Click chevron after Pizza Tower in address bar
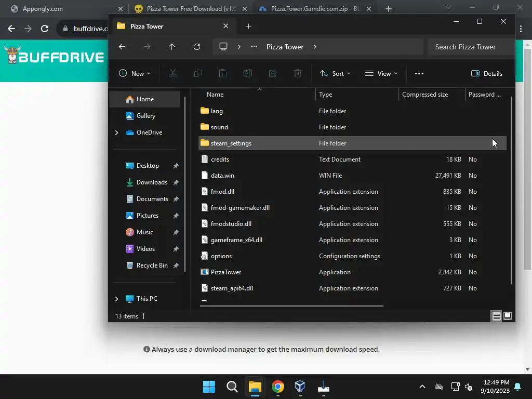Screen dimensions: 532x399 click(315, 47)
